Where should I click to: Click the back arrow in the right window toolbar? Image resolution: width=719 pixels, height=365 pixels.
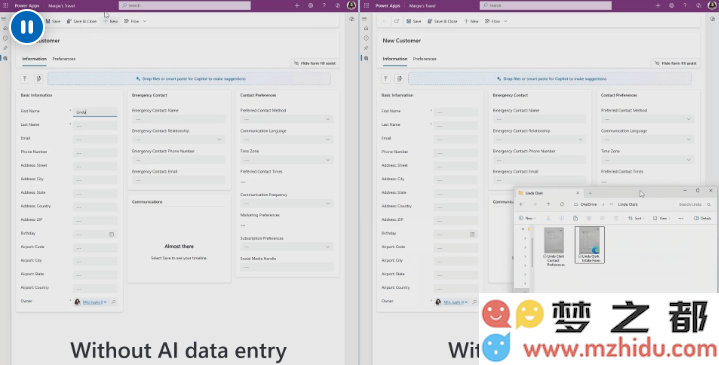coord(384,21)
